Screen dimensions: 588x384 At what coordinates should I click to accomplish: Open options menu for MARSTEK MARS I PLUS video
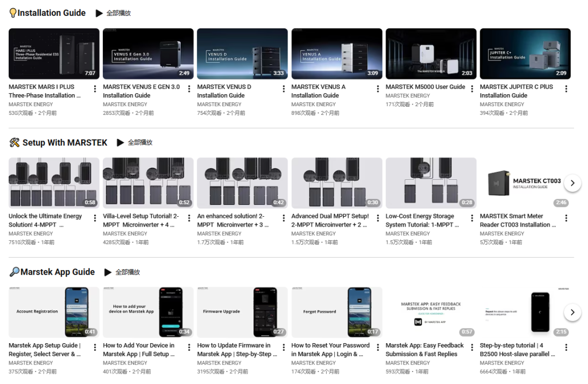click(95, 89)
